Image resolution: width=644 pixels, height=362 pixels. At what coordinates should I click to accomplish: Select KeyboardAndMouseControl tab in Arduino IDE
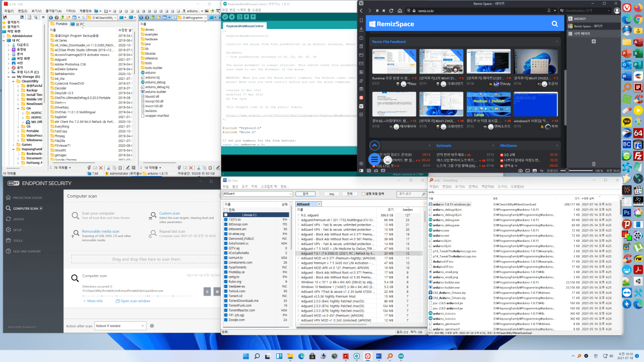(x=245, y=26)
